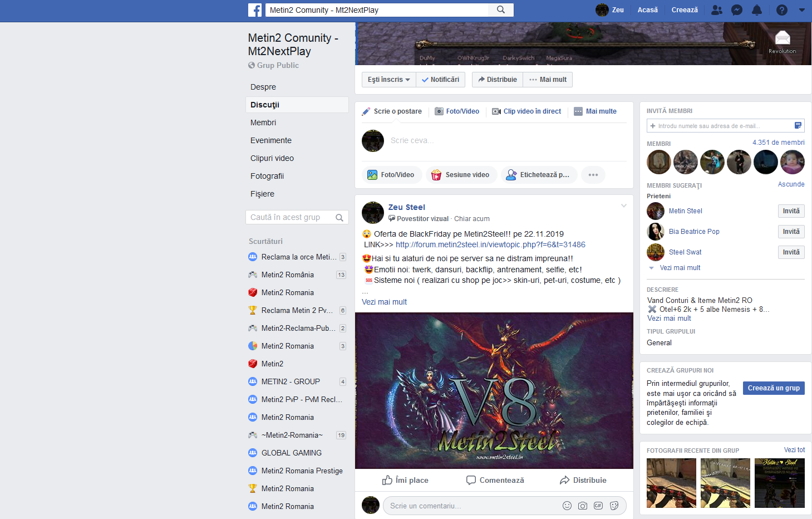The width and height of the screenshot is (812, 519).
Task: Open Facebook home via logo icon
Action: pyautogui.click(x=255, y=10)
